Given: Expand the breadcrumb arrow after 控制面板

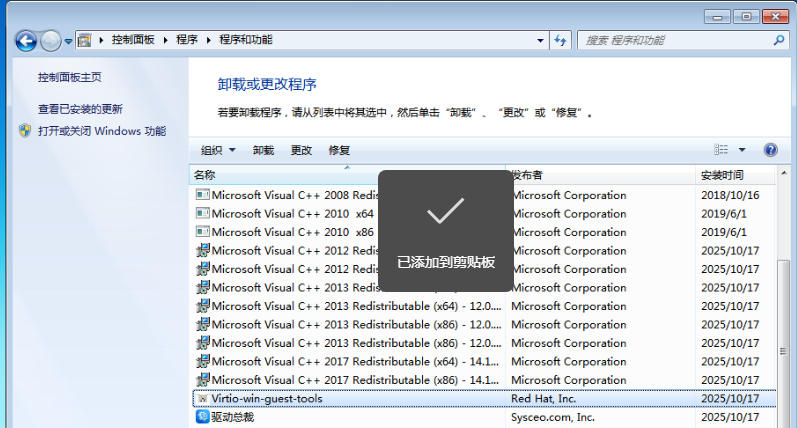Looking at the screenshot, I should pos(165,40).
